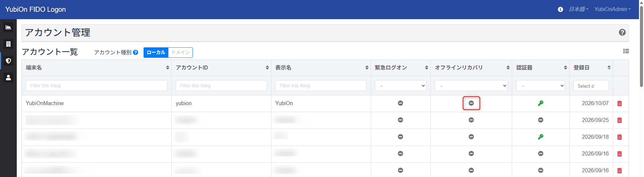
Task: Open the 日本語 language dropdown
Action: coord(579,9)
